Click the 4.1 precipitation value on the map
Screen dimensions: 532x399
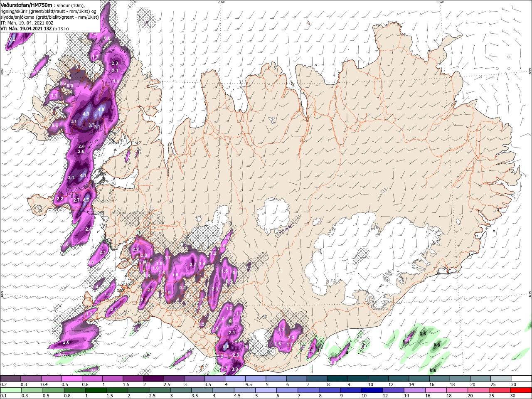point(83,175)
